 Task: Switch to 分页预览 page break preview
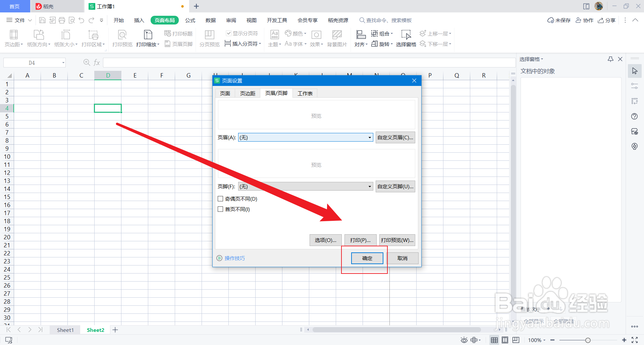(x=210, y=38)
